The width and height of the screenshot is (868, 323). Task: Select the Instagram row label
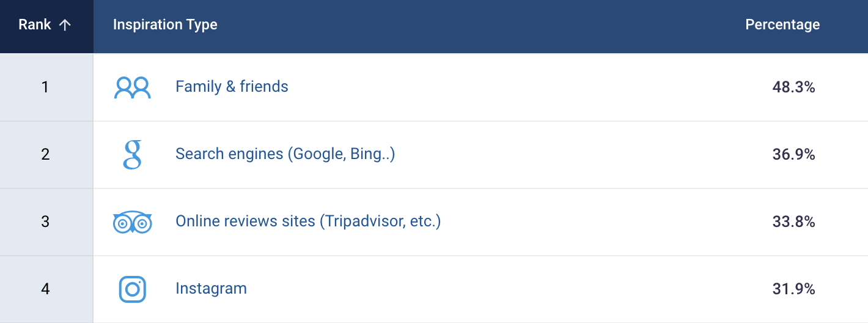click(x=211, y=289)
